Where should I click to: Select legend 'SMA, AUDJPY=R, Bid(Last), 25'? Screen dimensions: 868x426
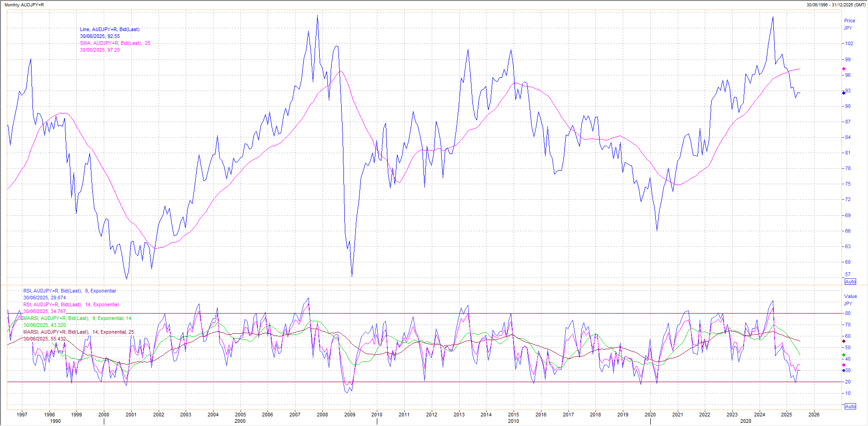[x=115, y=43]
